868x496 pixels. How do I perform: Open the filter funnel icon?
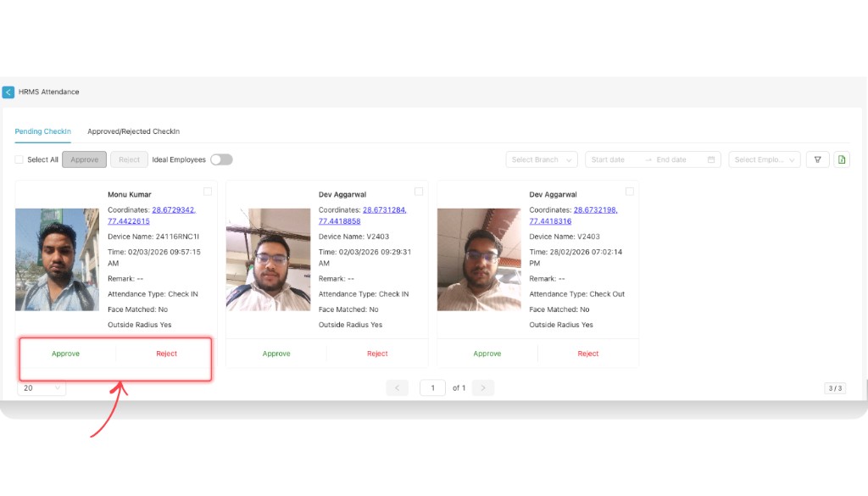[817, 159]
